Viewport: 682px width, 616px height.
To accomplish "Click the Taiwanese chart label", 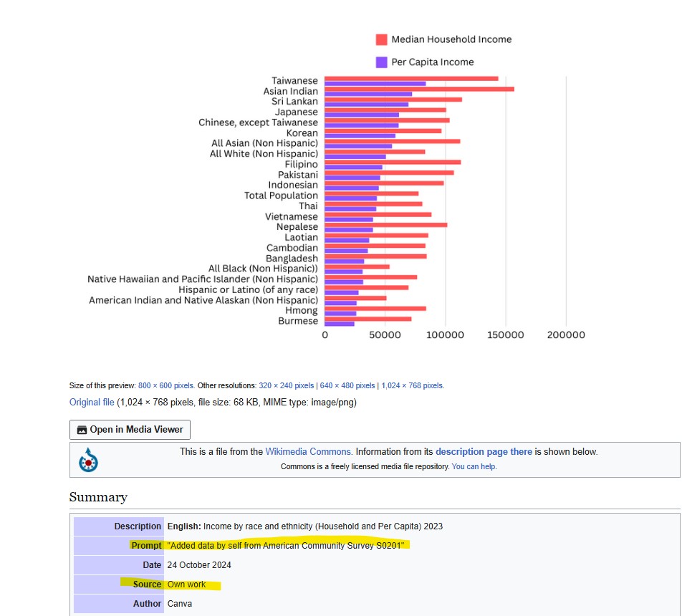I will tap(294, 80).
